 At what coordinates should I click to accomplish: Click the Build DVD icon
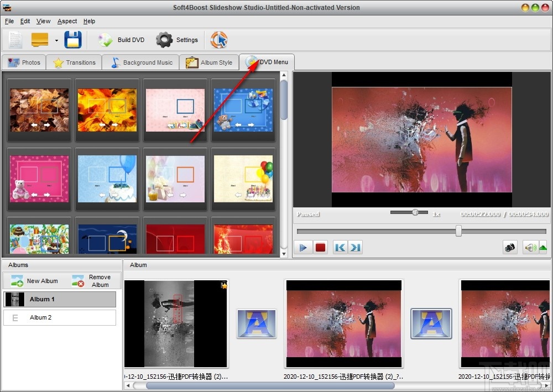pos(105,39)
